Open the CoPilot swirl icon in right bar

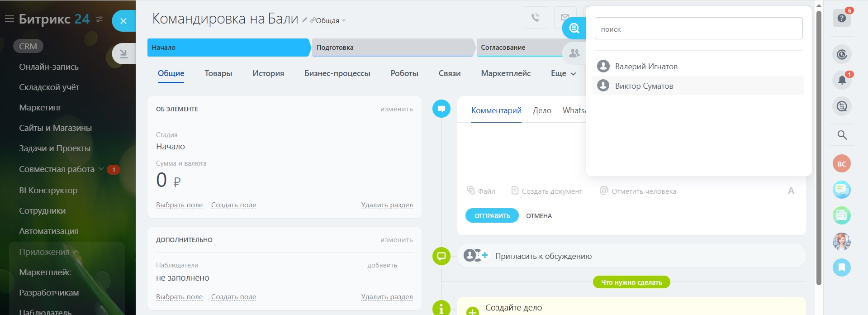click(x=842, y=54)
